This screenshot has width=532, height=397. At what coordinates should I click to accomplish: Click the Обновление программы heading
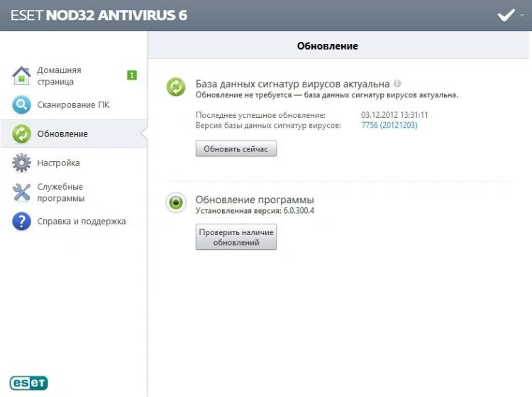(255, 200)
